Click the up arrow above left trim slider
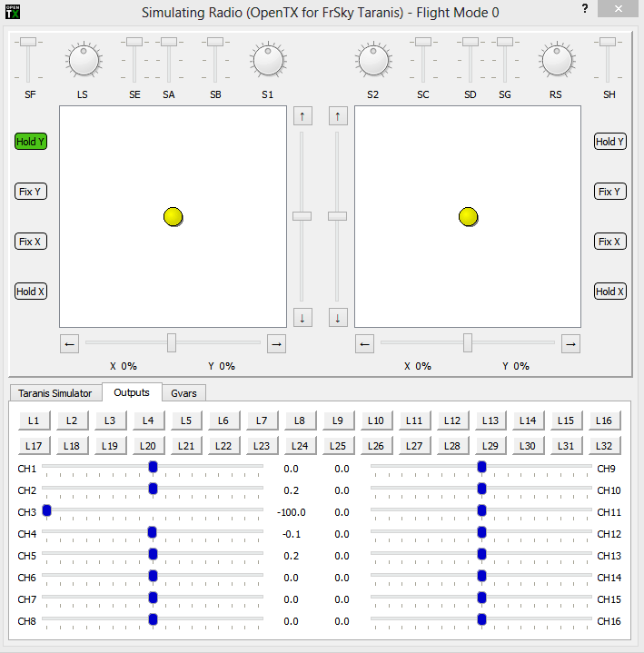The width and height of the screenshot is (644, 653). pos(302,116)
